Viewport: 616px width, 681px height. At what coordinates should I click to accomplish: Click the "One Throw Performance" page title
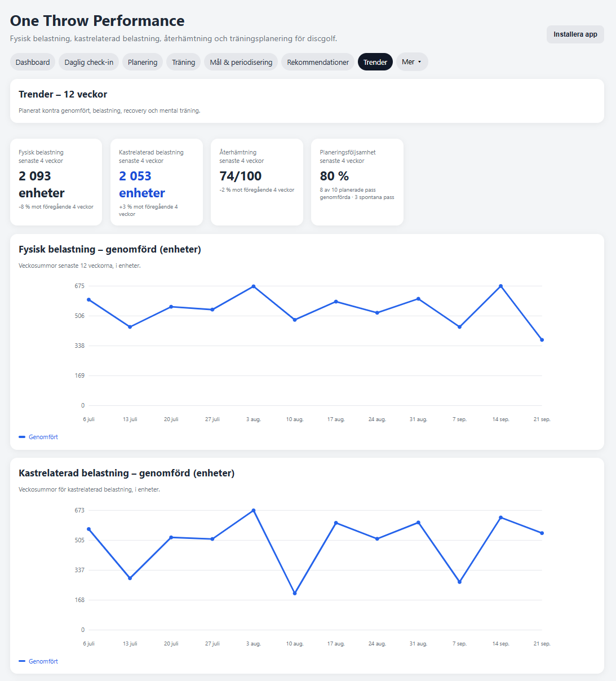[98, 21]
